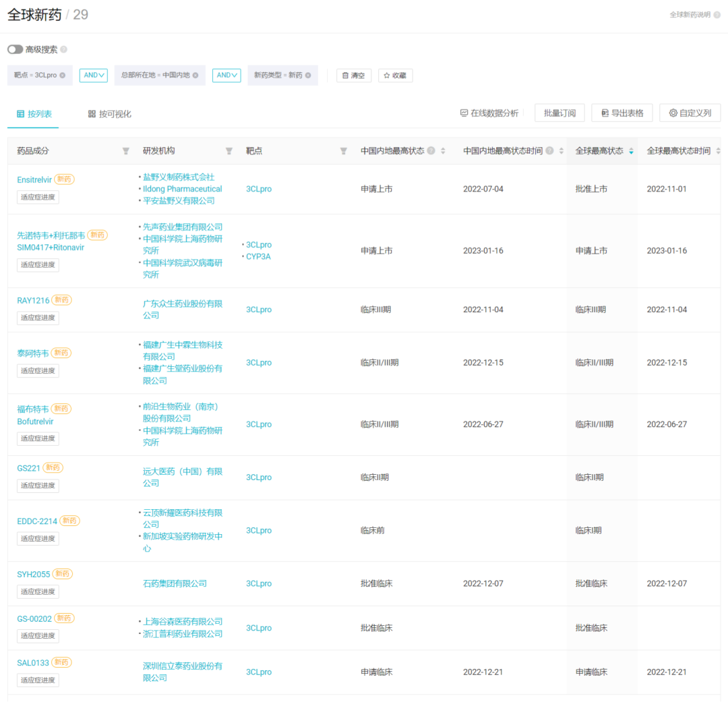Click 3CLpro target in SYH2055 row
The height and width of the screenshot is (702, 728).
click(259, 583)
